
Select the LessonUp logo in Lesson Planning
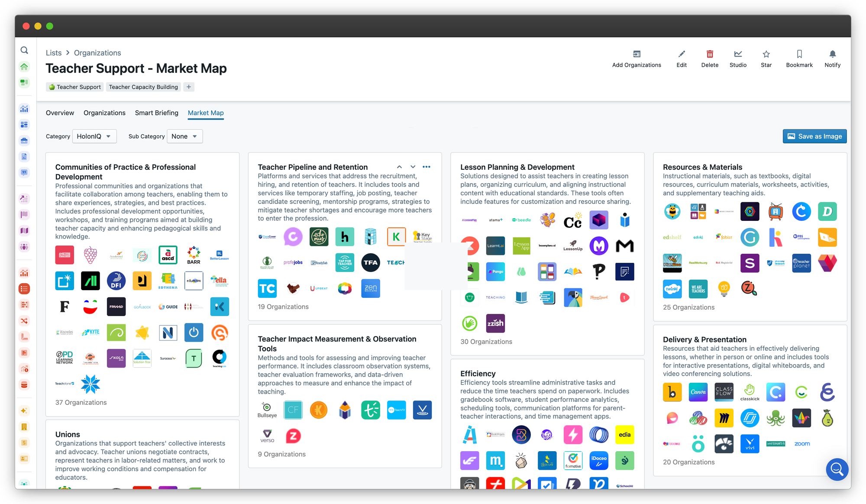[x=573, y=246]
